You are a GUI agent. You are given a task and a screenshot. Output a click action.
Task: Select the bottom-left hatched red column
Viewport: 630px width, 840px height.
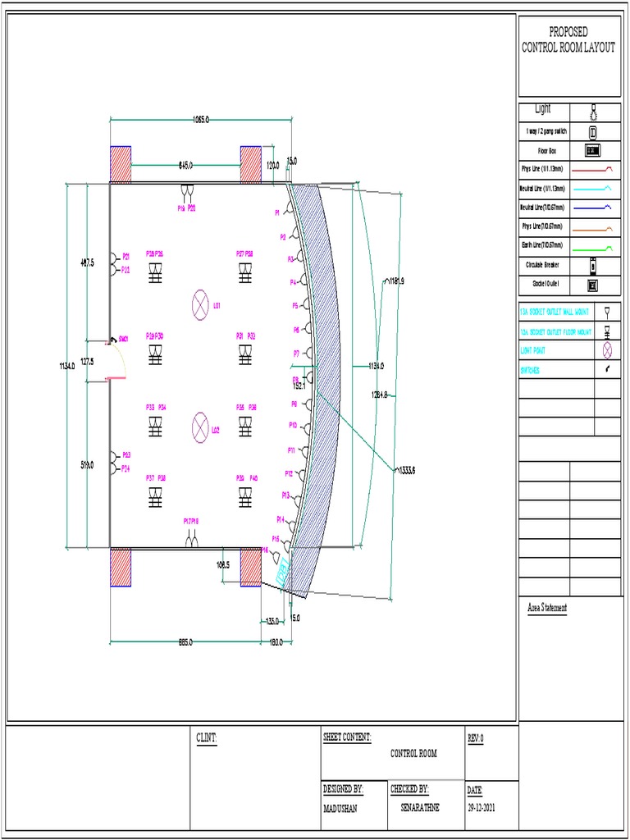(121, 568)
